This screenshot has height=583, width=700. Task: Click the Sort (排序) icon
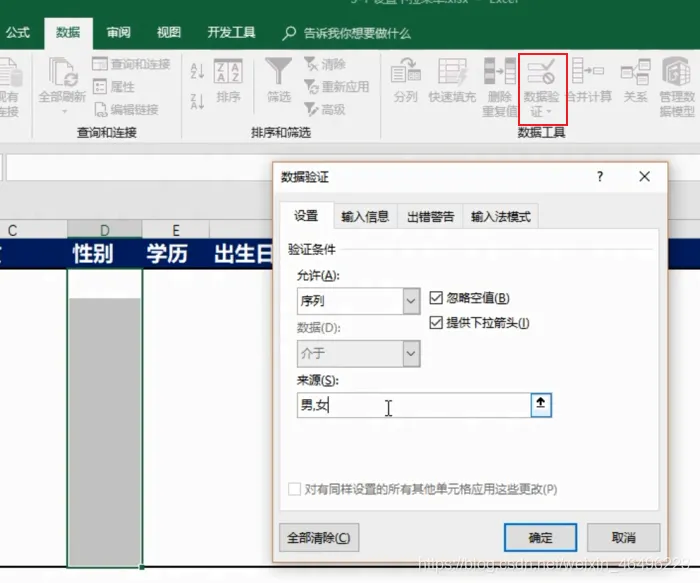tap(228, 71)
